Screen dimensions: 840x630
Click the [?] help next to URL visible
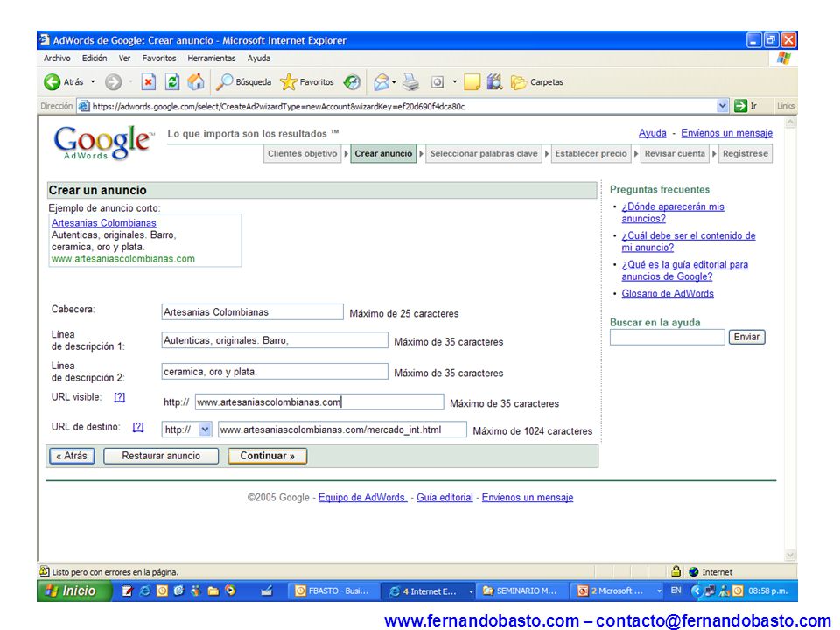point(120,397)
